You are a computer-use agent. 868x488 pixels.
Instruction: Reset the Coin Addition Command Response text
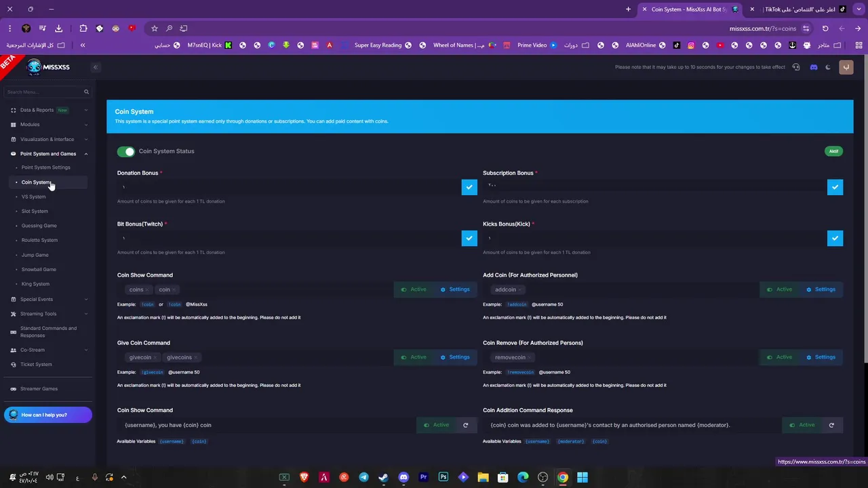coord(831,425)
